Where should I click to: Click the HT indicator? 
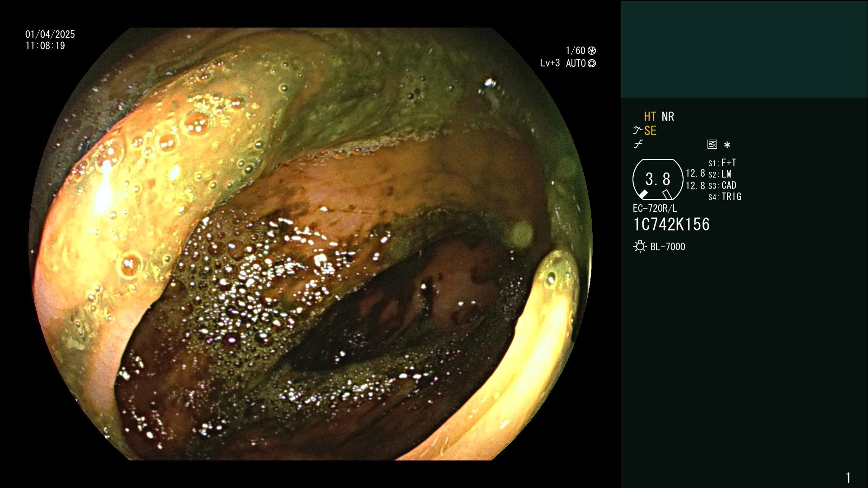(650, 117)
